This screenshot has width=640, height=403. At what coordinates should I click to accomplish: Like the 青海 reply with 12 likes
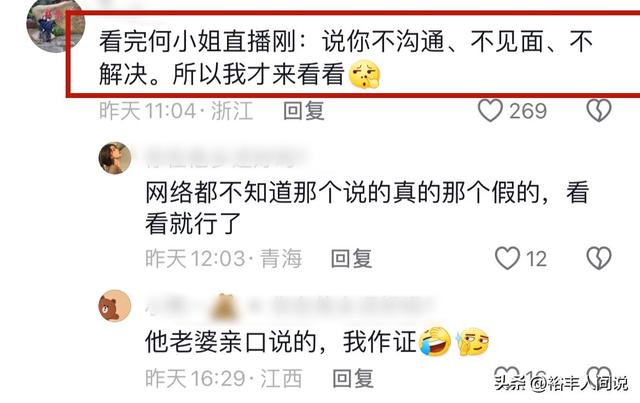(x=507, y=258)
